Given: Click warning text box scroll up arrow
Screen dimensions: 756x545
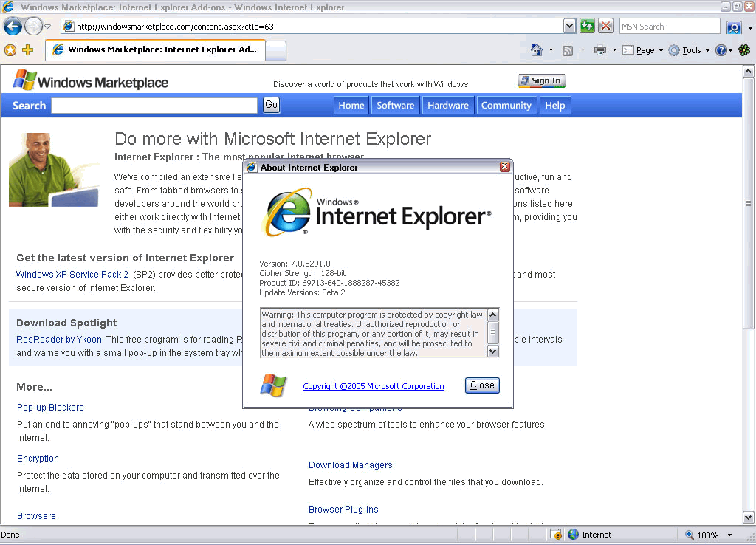Looking at the screenshot, I should 492,315.
